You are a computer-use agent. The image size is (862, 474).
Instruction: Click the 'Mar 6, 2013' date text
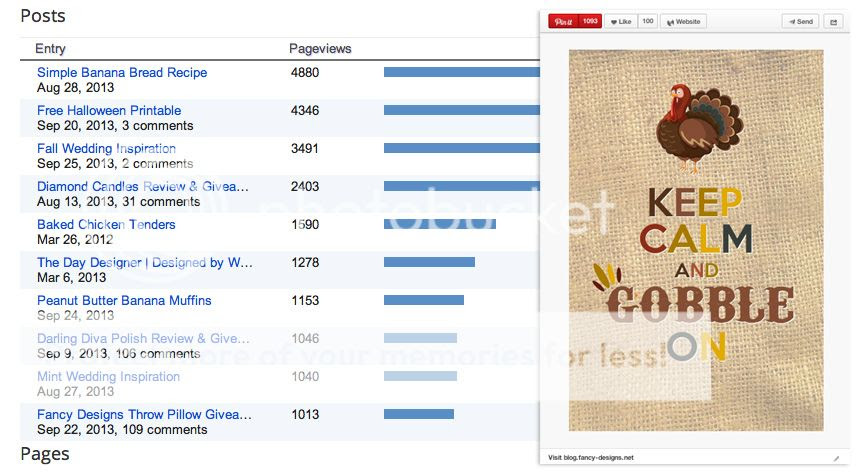pos(71,278)
